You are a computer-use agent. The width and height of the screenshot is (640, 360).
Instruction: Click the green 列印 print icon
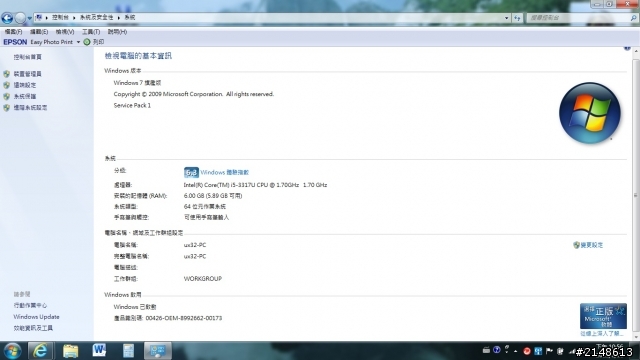pos(87,42)
